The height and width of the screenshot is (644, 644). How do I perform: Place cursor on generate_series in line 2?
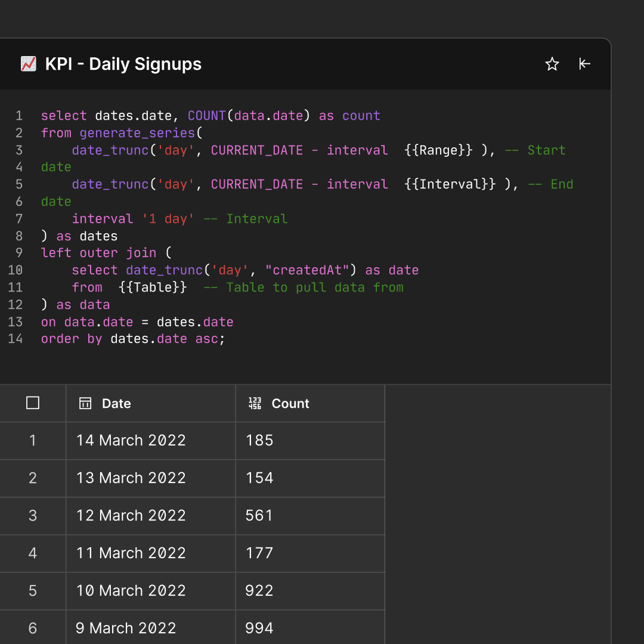pyautogui.click(x=137, y=133)
